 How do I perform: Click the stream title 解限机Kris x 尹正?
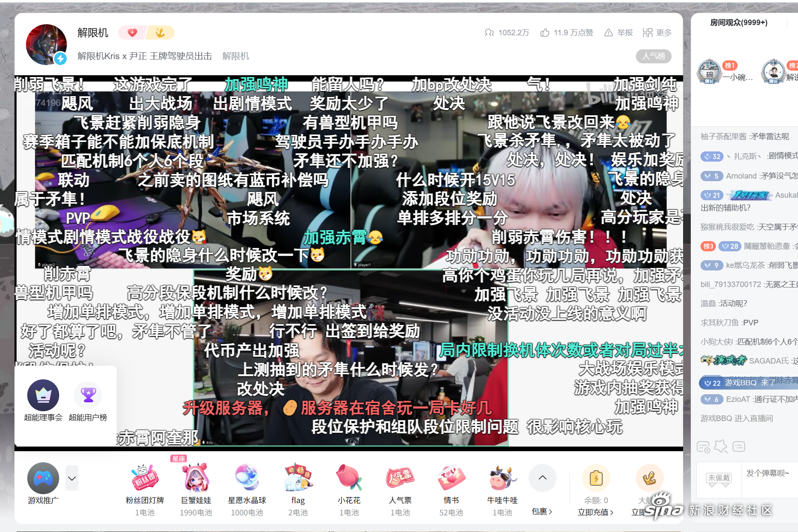(145, 56)
